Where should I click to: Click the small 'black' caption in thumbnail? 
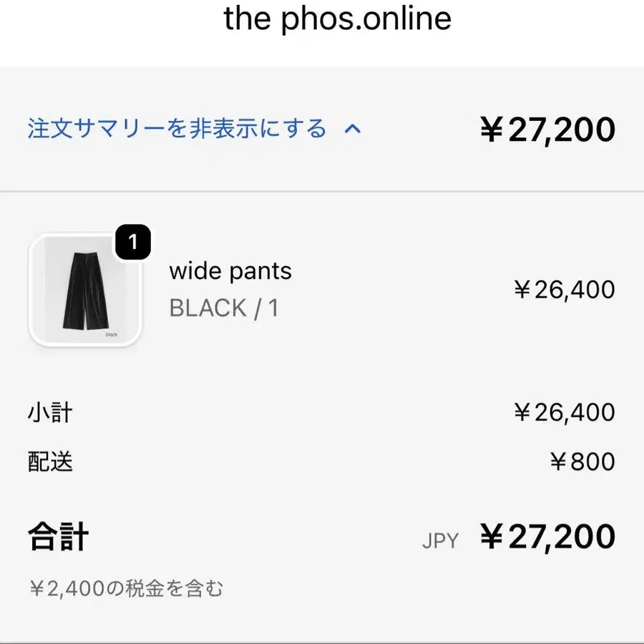[111, 334]
